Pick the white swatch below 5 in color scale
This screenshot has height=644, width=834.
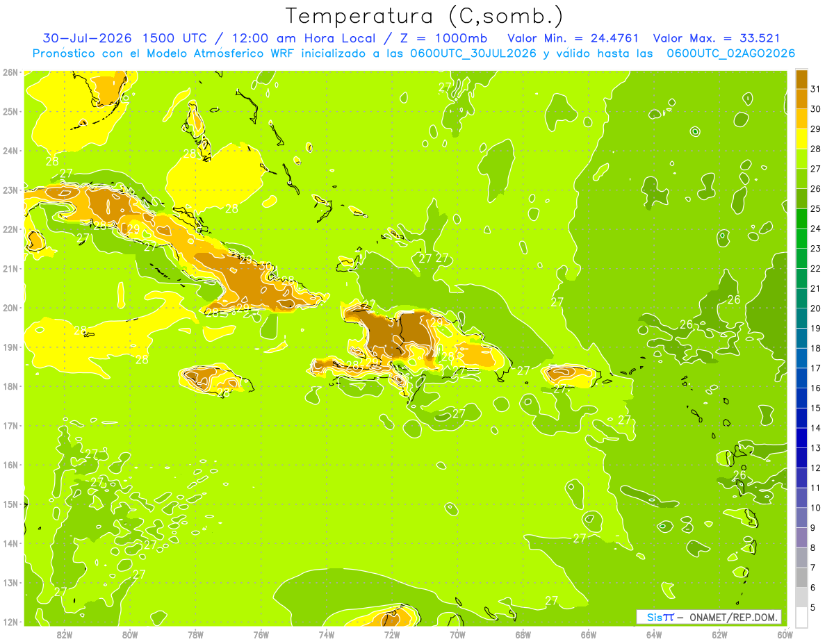[801, 617]
